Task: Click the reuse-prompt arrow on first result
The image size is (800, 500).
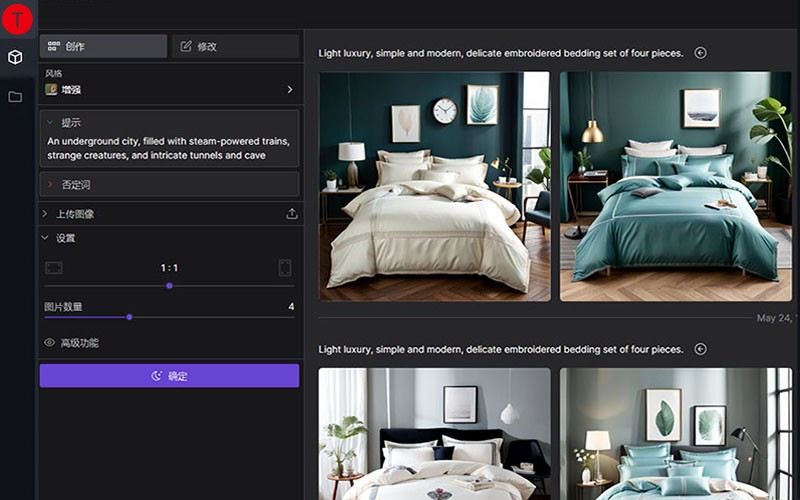Action: click(700, 53)
